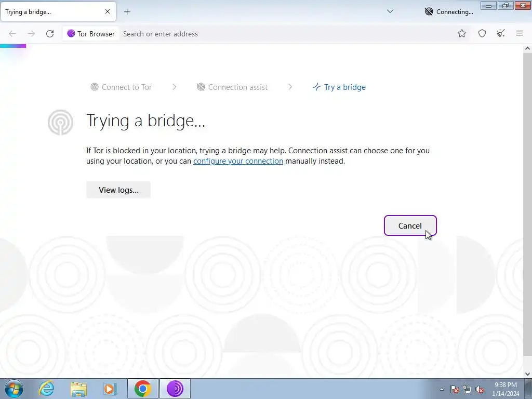The width and height of the screenshot is (532, 399).
Task: Click the address bar input field
Action: point(287,34)
